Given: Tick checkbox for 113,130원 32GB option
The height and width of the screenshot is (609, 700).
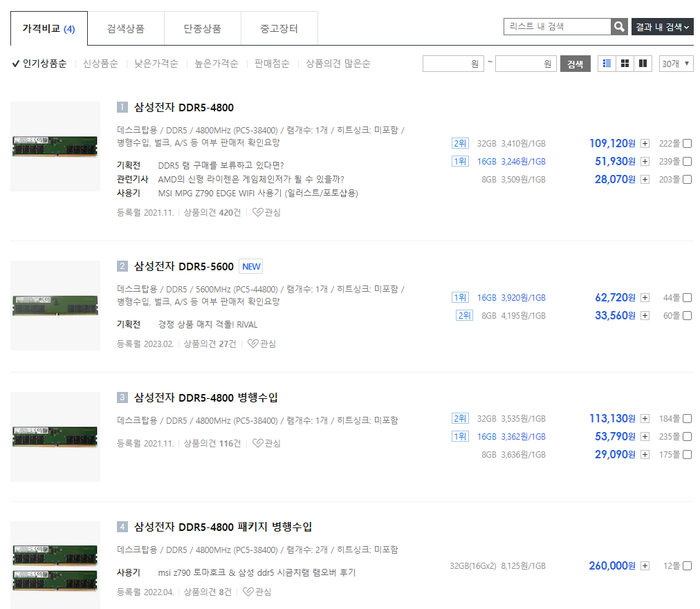Looking at the screenshot, I should click(x=688, y=418).
